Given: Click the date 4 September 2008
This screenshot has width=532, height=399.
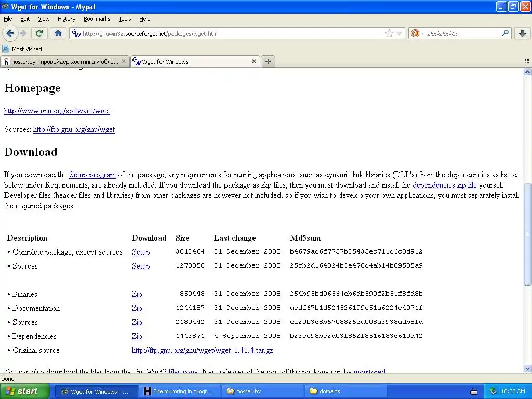Looking at the screenshot, I should (247, 336).
